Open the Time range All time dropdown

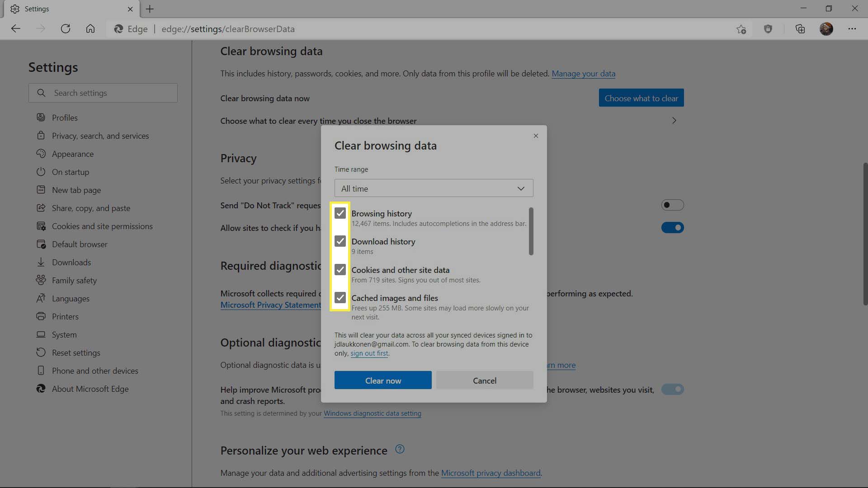(434, 188)
